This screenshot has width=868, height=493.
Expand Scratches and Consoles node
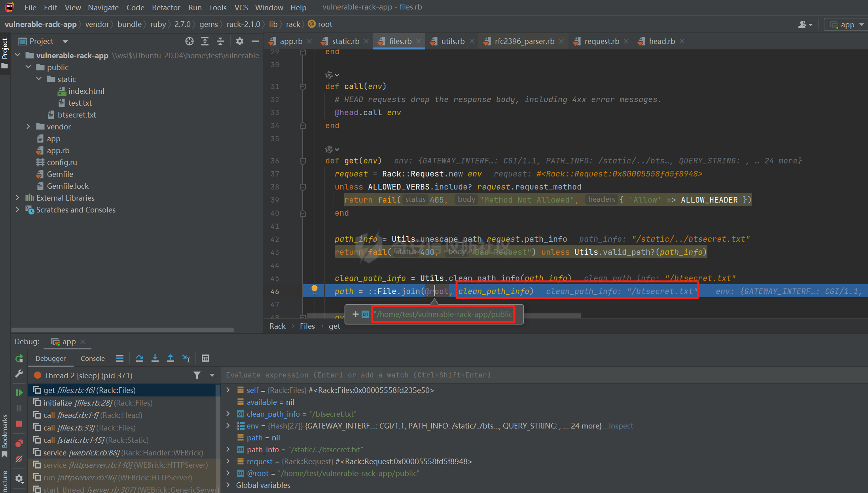(18, 210)
